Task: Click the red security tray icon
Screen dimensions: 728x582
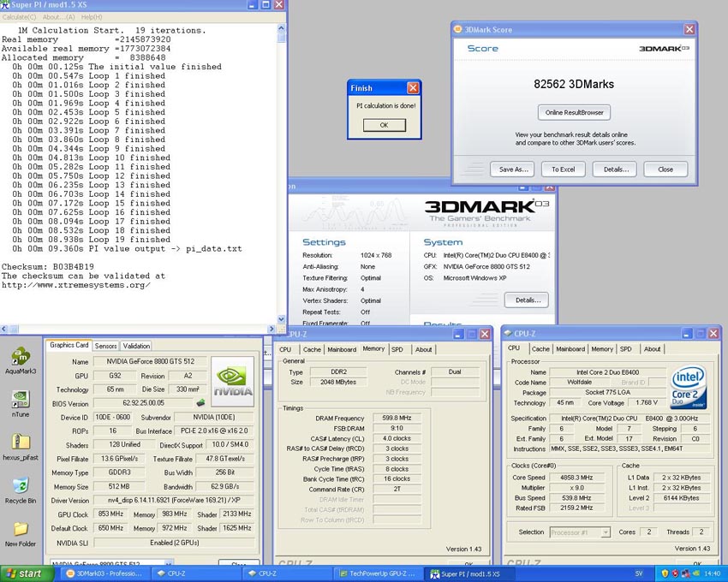Action: [x=676, y=573]
